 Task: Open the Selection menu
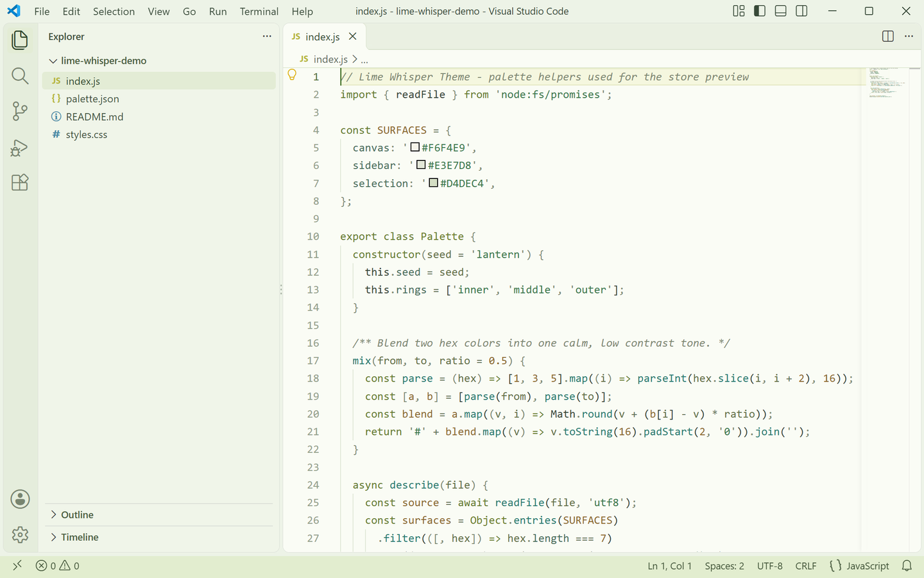[114, 12]
